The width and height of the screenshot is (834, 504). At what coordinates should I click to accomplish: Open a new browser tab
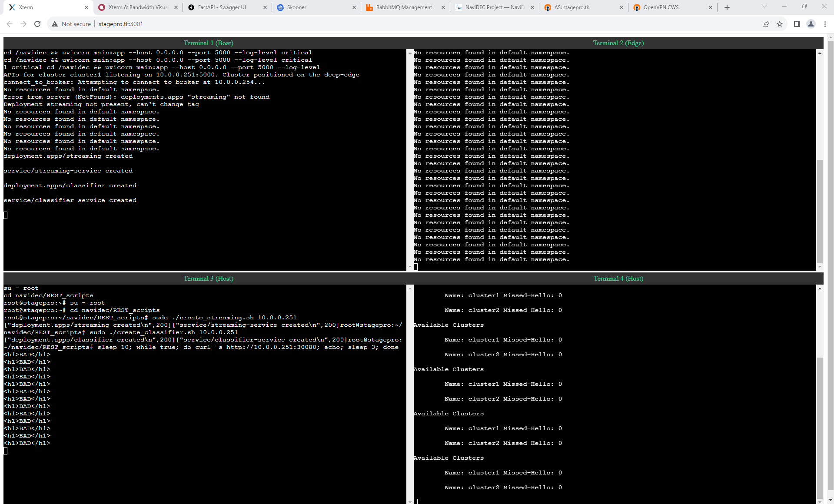pyautogui.click(x=727, y=7)
